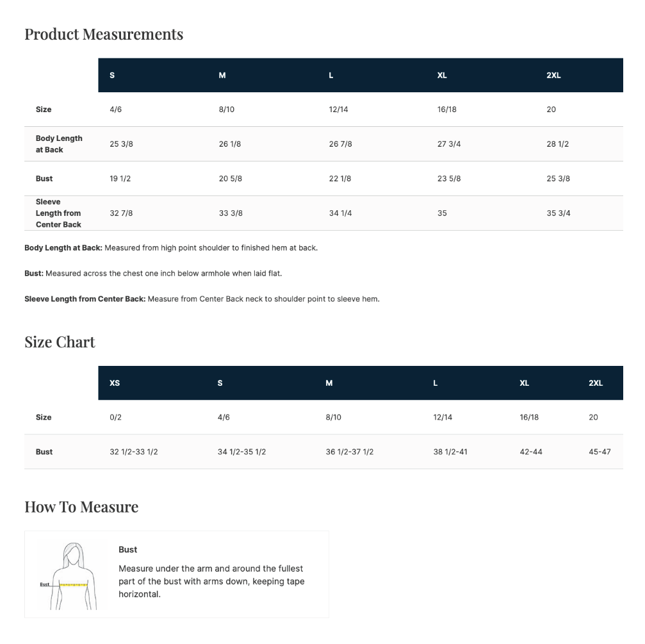Select the 28 1/2 body length value
This screenshot has width=645, height=644.
pyautogui.click(x=557, y=144)
